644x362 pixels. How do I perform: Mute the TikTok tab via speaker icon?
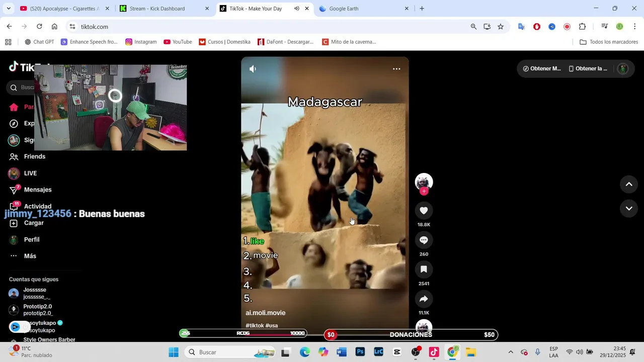[x=296, y=9]
